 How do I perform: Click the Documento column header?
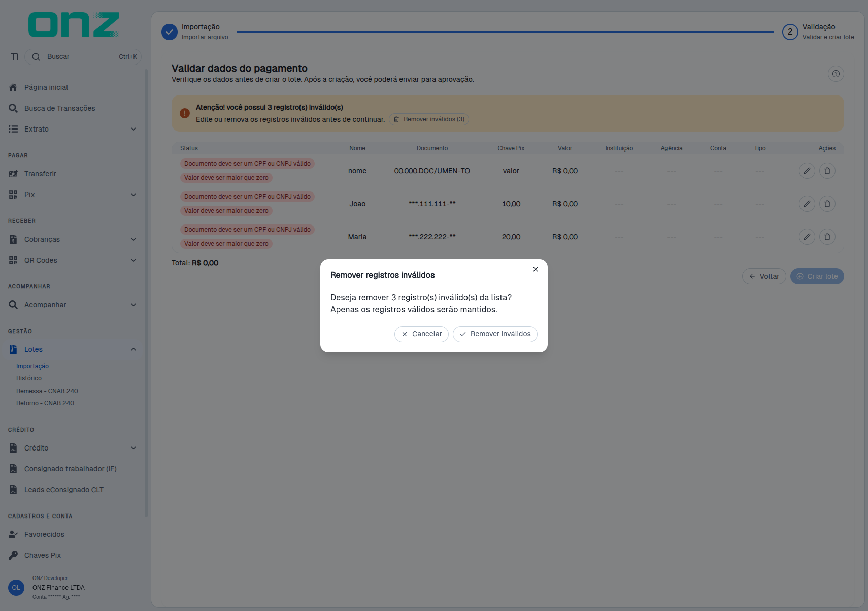pyautogui.click(x=432, y=148)
